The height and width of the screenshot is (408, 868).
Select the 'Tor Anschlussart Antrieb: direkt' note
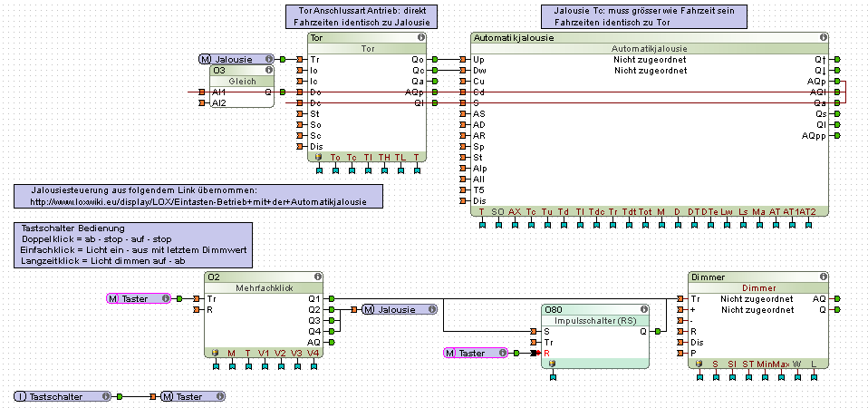[x=362, y=16]
